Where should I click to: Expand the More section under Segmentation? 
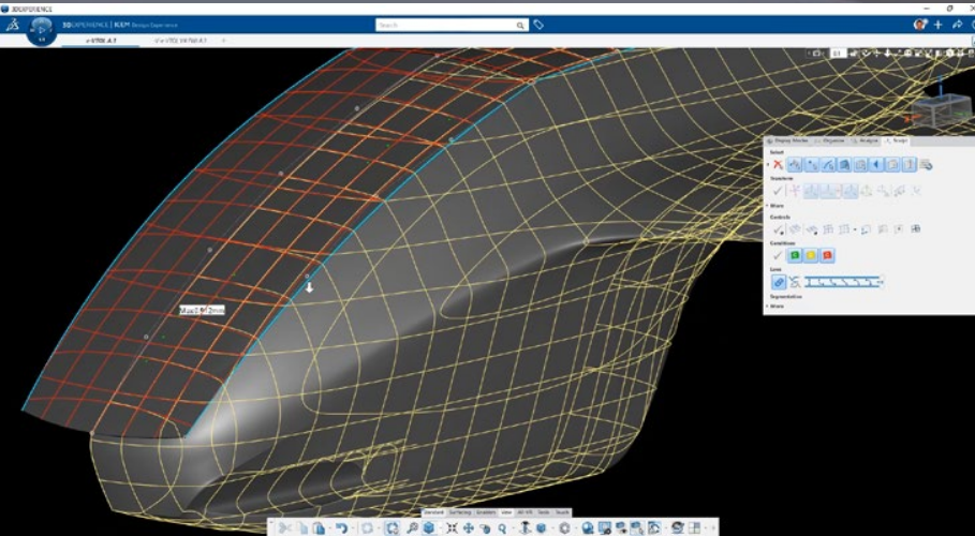pyautogui.click(x=777, y=306)
